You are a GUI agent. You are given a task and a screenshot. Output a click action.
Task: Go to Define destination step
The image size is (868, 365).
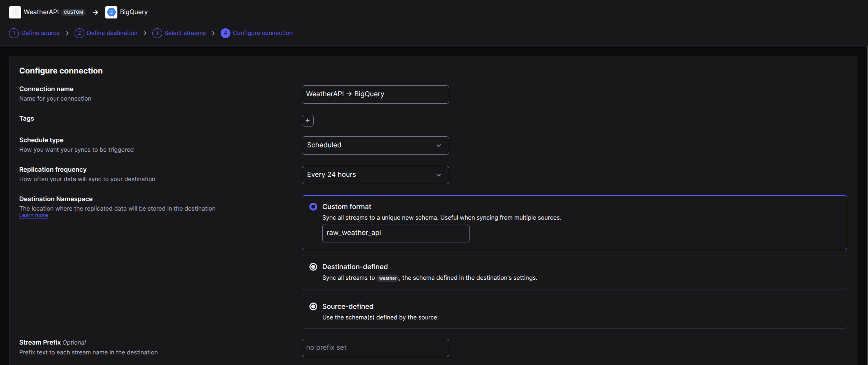pyautogui.click(x=112, y=33)
